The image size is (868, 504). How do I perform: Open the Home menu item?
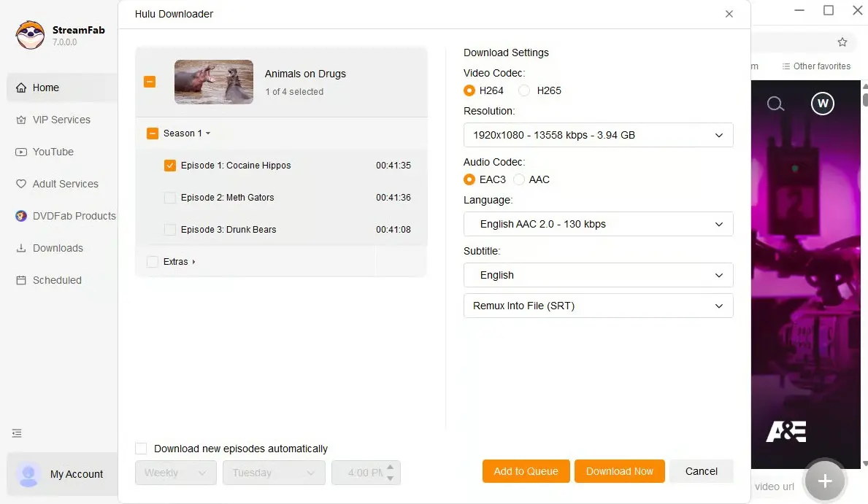[x=62, y=88]
